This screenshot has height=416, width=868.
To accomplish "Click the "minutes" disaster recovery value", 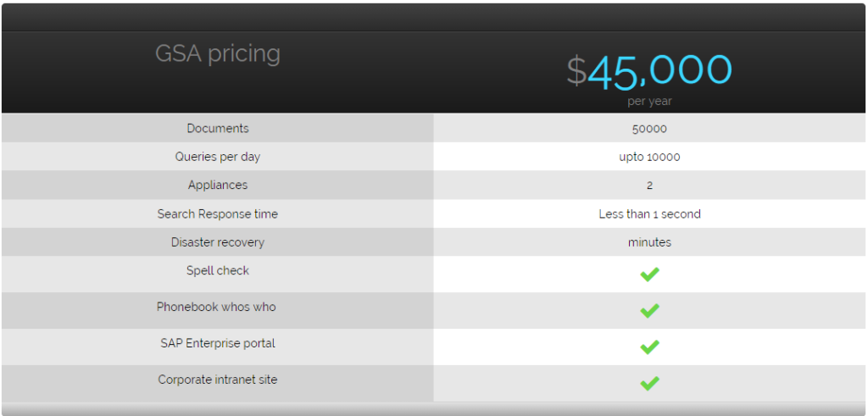I will click(649, 242).
